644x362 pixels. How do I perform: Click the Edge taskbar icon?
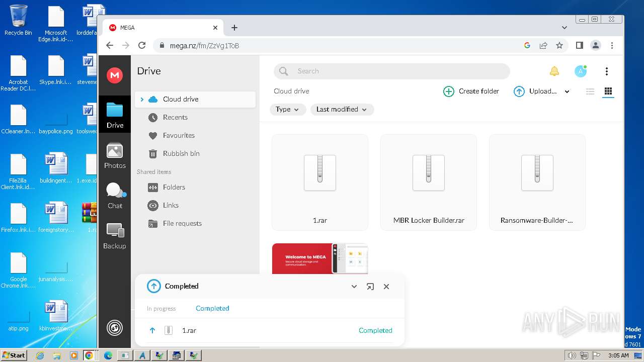pos(108,355)
